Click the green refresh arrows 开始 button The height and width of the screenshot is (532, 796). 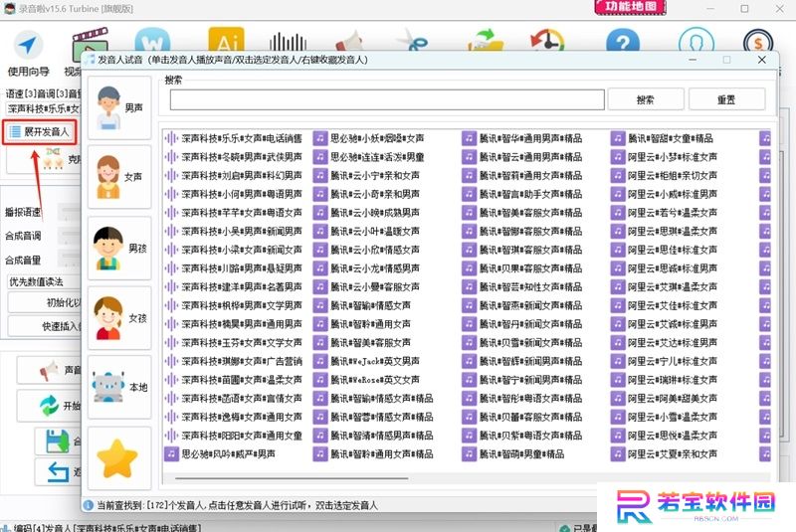[x=49, y=406]
